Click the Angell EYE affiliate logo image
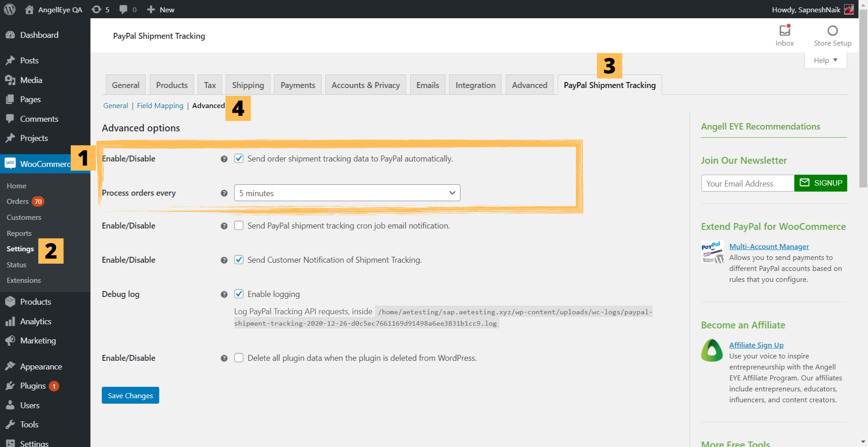Viewport: 868px width, 447px height. [x=712, y=350]
